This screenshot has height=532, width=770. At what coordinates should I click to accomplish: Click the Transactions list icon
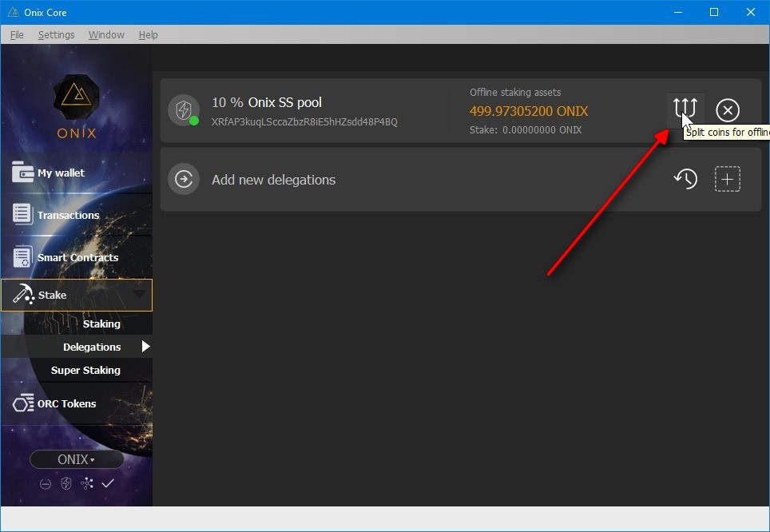[x=22, y=214]
